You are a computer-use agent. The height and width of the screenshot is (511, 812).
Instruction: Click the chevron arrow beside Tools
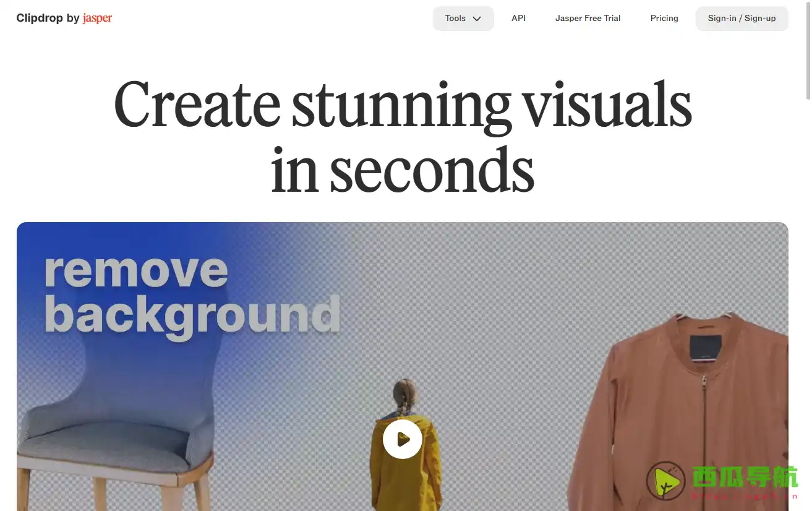coord(477,19)
